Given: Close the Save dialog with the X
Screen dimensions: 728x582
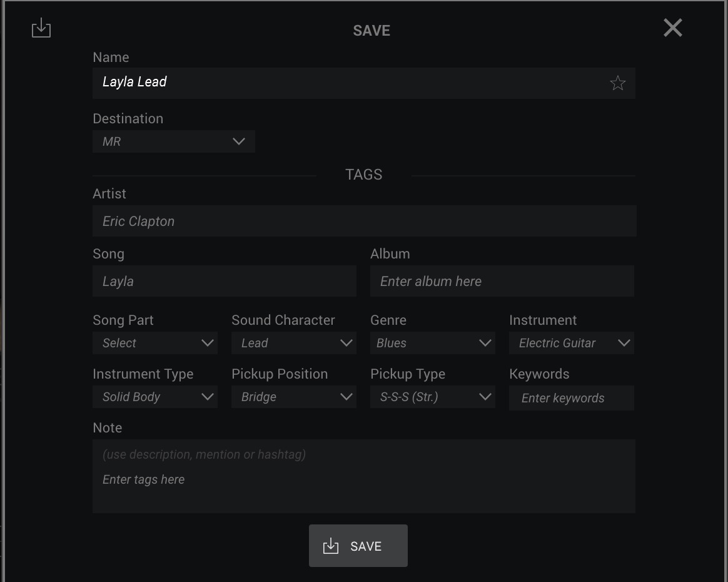Looking at the screenshot, I should (673, 28).
